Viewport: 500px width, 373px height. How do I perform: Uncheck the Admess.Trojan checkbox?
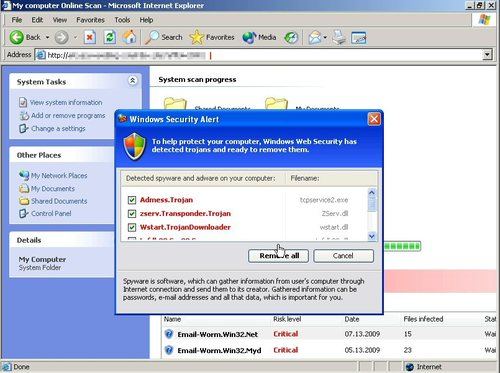tap(132, 200)
